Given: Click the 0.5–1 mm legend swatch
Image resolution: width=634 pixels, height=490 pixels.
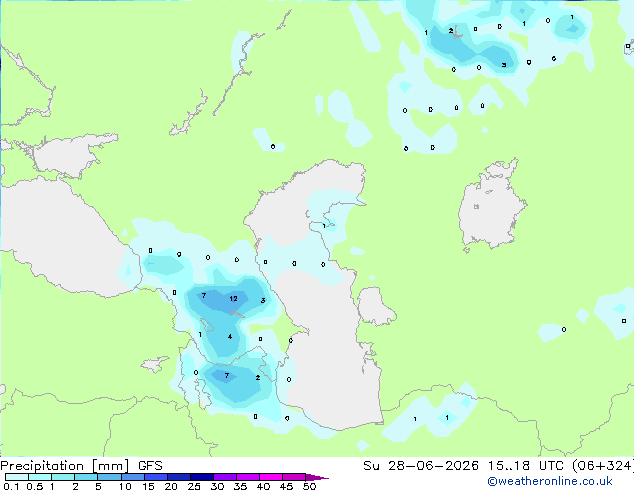Looking at the screenshot, I should 40,477.
